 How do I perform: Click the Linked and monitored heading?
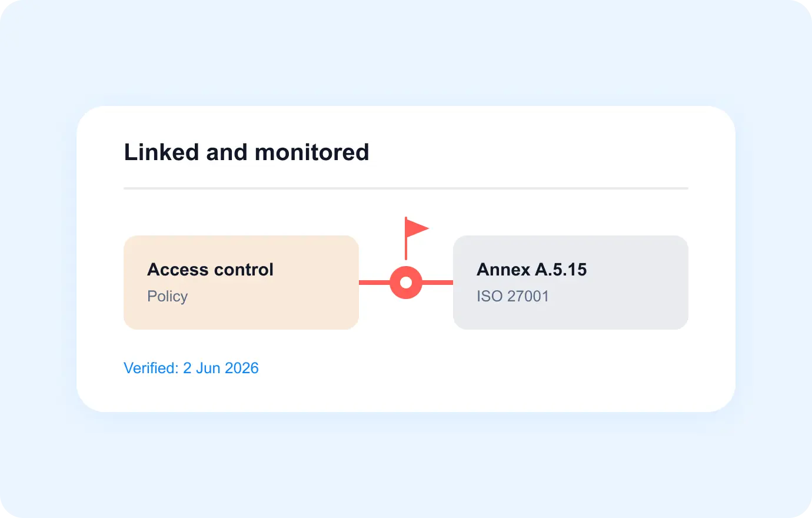(247, 152)
